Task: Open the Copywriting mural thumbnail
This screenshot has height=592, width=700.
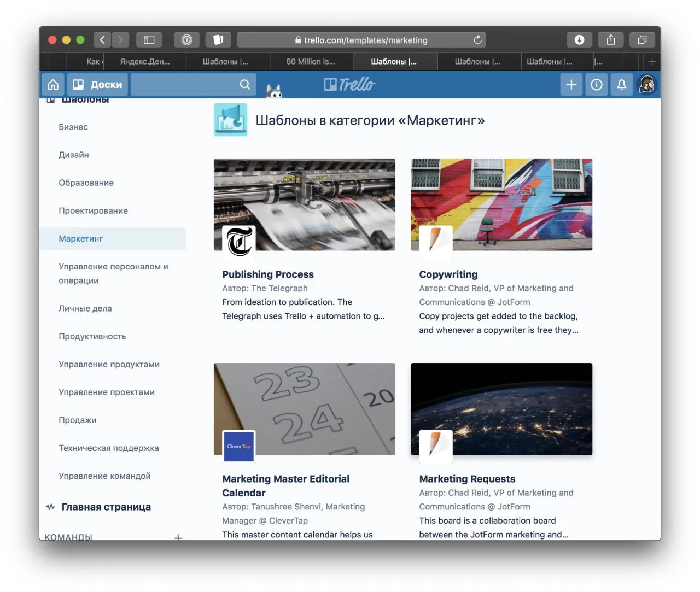Action: (501, 204)
